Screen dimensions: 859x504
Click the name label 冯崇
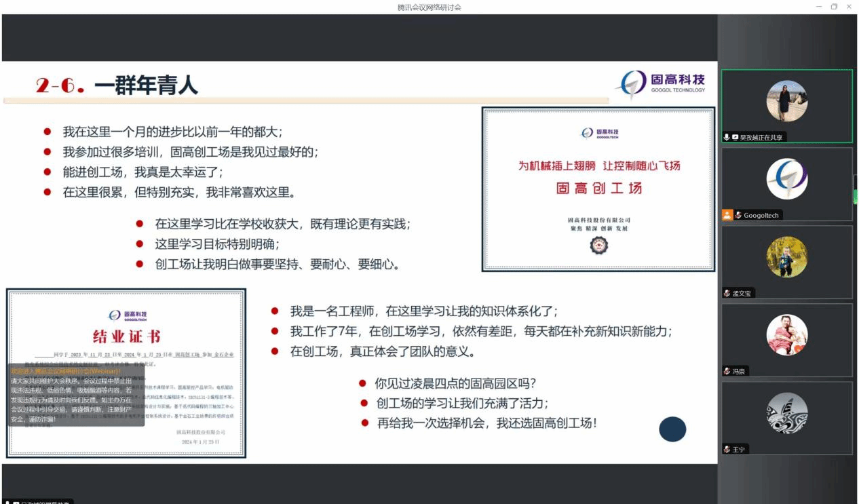739,371
